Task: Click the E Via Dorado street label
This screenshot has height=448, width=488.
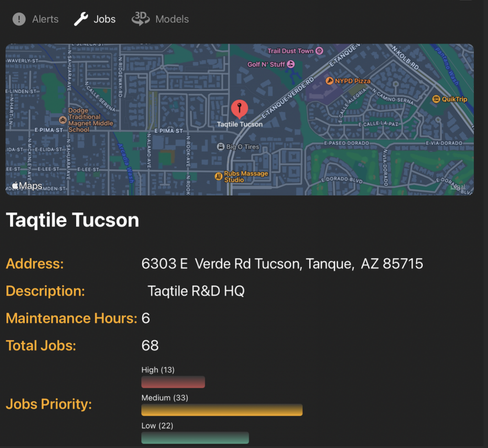Action: coord(444,143)
